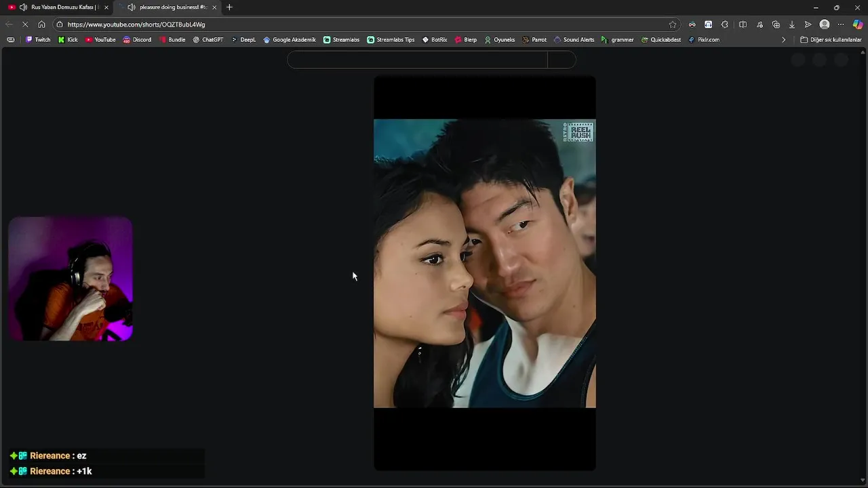
Task: Stop loading the page
Action: coord(25,24)
